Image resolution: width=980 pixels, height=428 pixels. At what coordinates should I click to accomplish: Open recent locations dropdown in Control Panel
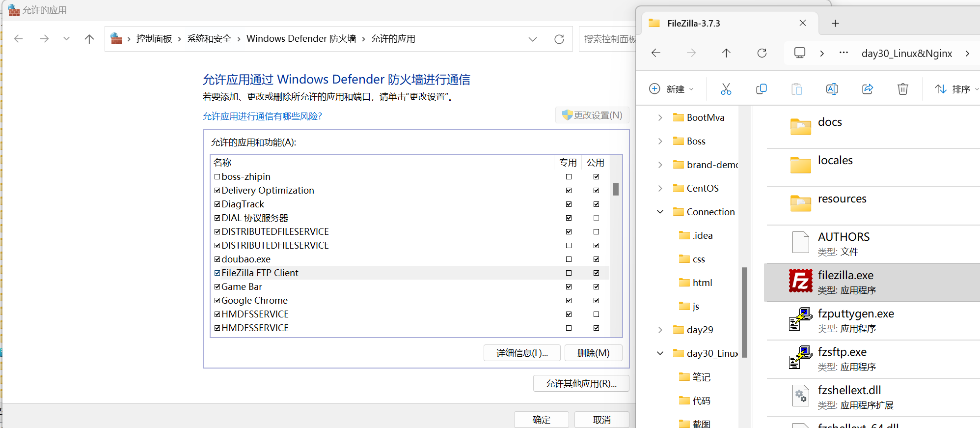[x=66, y=39]
